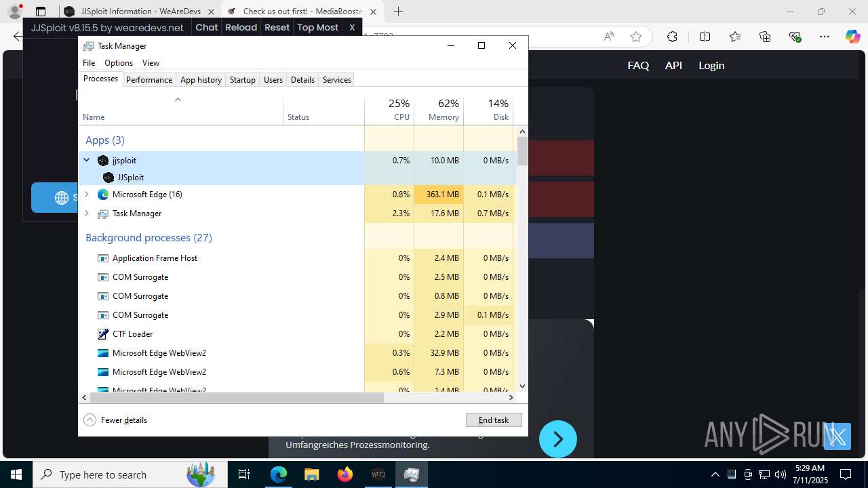This screenshot has width=868, height=488.
Task: Toggle Top Most in JJSploit window
Action: coord(317,27)
